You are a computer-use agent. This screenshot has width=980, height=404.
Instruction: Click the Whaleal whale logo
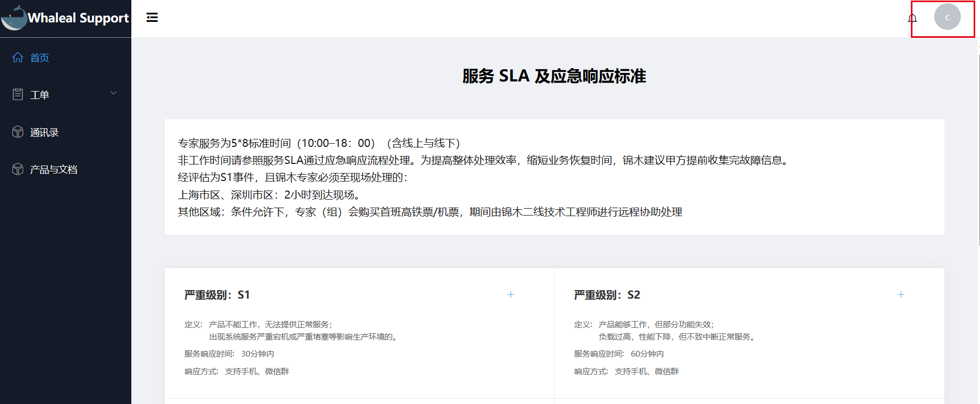pos(14,18)
